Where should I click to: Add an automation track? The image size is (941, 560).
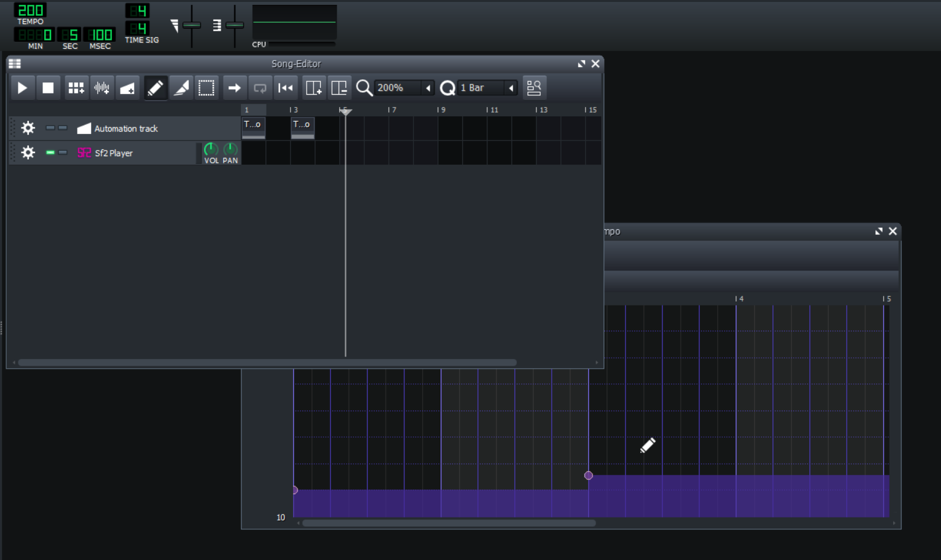pyautogui.click(x=127, y=88)
